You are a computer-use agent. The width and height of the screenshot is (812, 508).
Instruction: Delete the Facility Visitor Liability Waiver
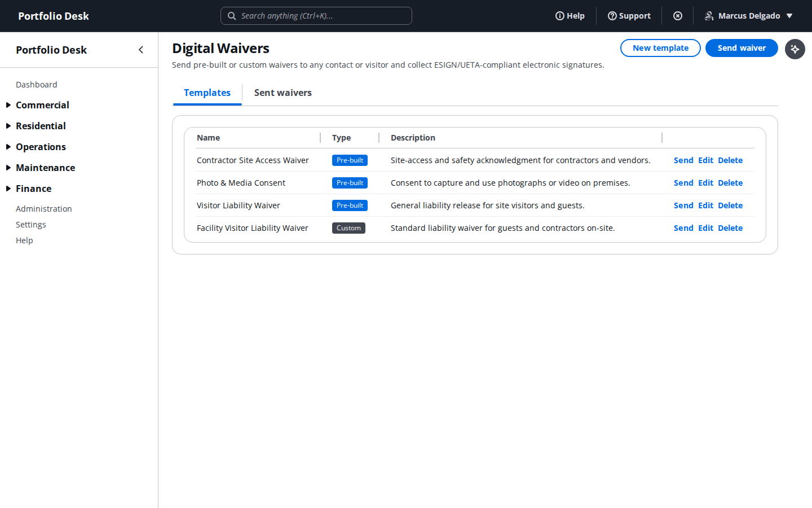pos(730,228)
